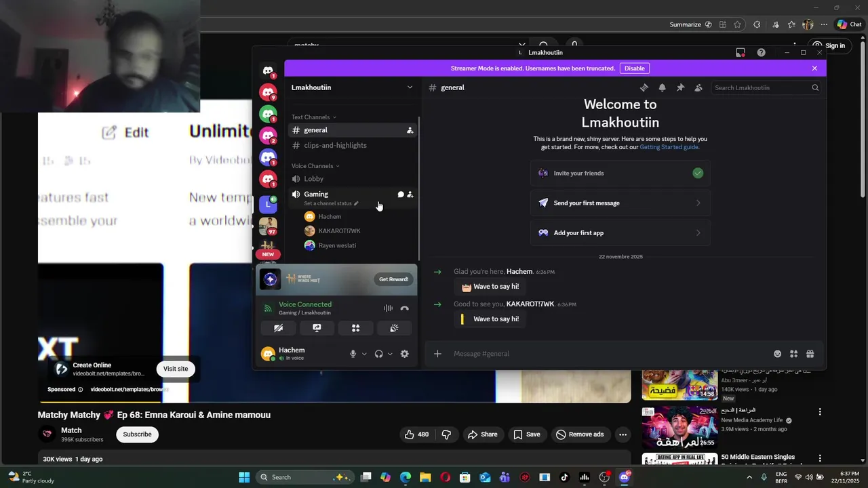The width and height of the screenshot is (868, 488).
Task: Open Windows Start menu
Action: pyautogui.click(x=244, y=477)
